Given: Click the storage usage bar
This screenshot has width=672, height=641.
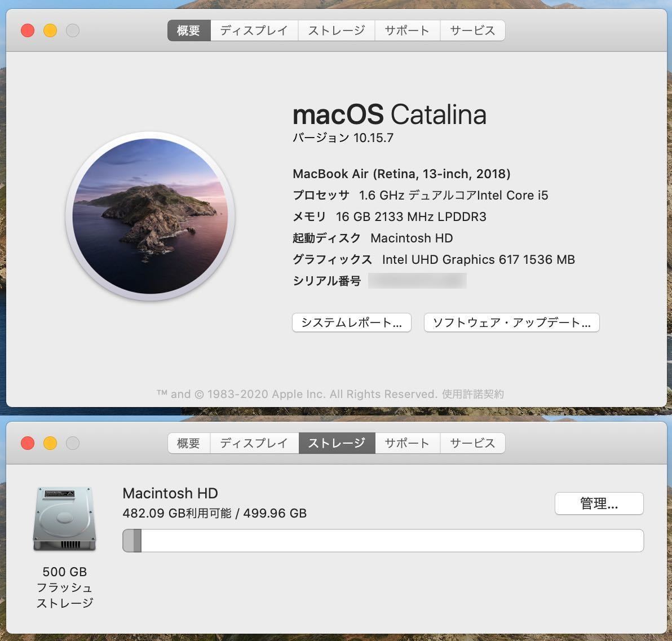Looking at the screenshot, I should pyautogui.click(x=383, y=541).
